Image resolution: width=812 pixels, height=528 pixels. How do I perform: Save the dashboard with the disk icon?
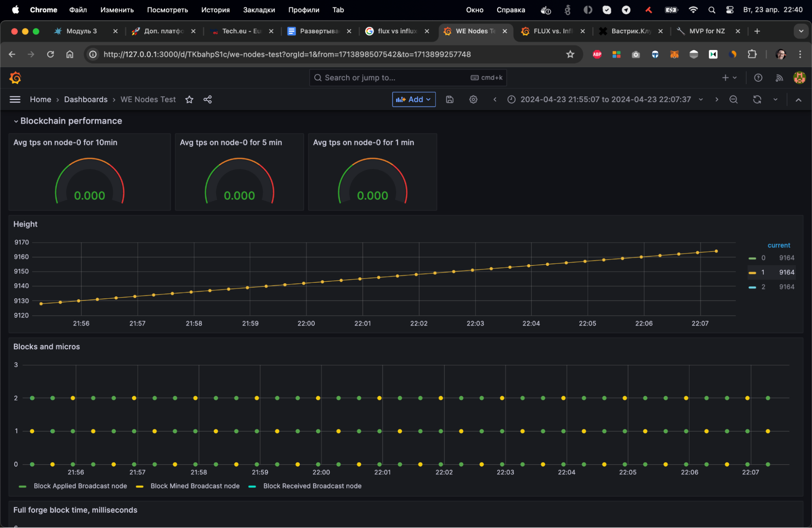coord(450,100)
